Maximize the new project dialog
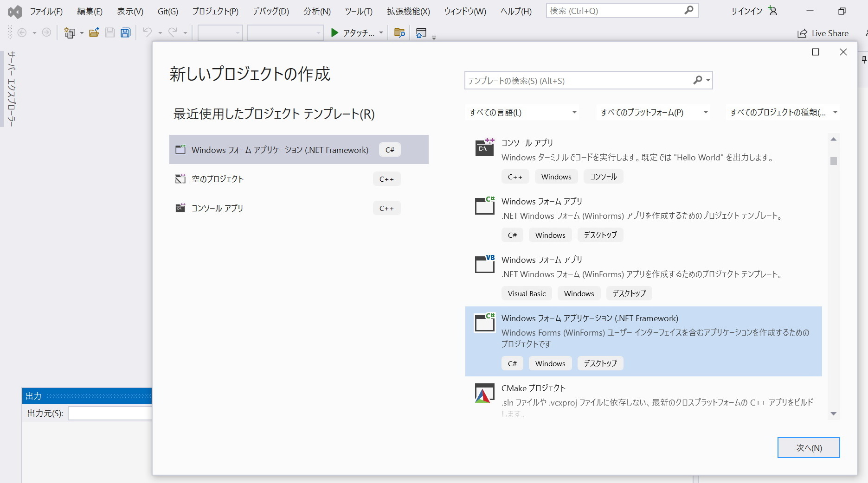The image size is (868, 483). coord(816,52)
